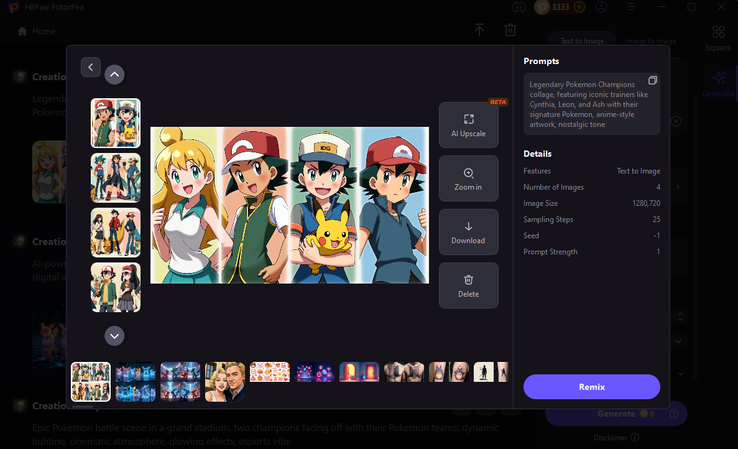Open the user account profile icon
The height and width of the screenshot is (449, 738).
601,7
